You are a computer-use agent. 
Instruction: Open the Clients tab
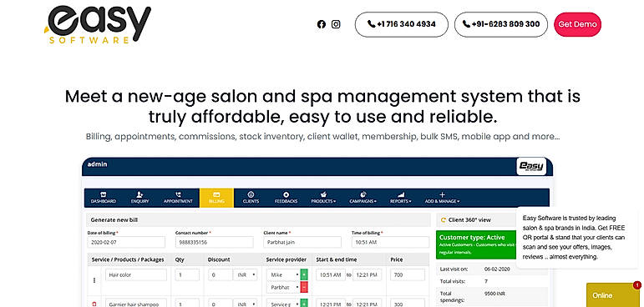click(x=251, y=198)
